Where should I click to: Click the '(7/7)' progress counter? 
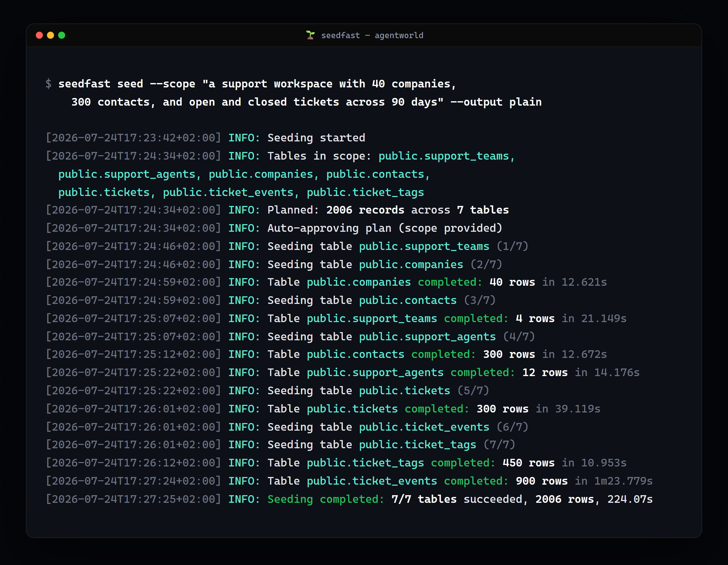pos(499,445)
